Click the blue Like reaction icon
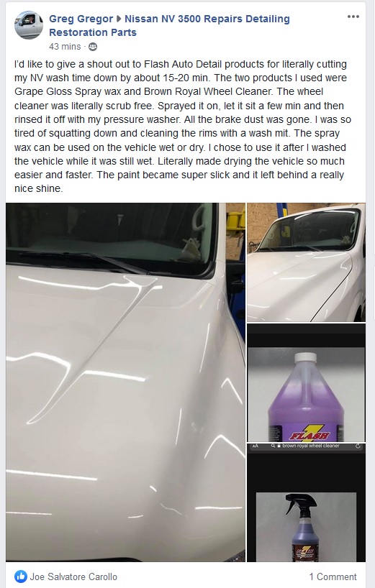The width and height of the screenshot is (375, 588). (21, 576)
